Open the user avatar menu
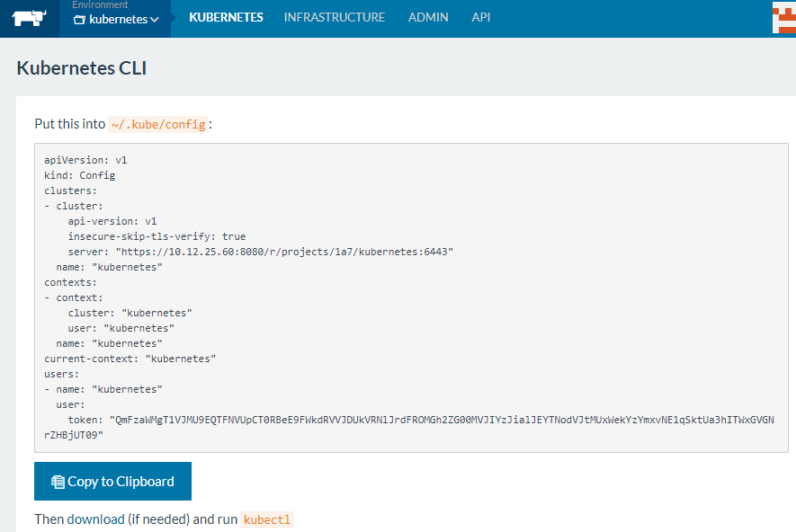Screen dimensions: 796x532 [x=783, y=18]
